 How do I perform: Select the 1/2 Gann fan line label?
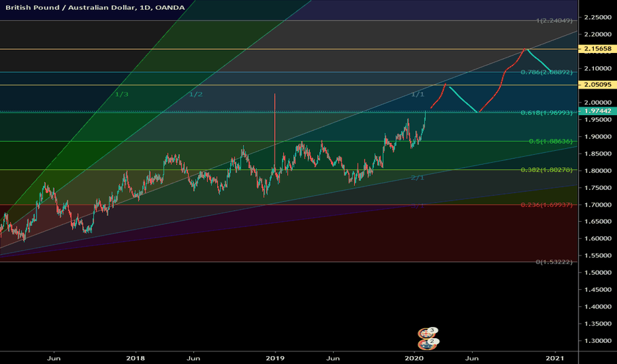[195, 95]
